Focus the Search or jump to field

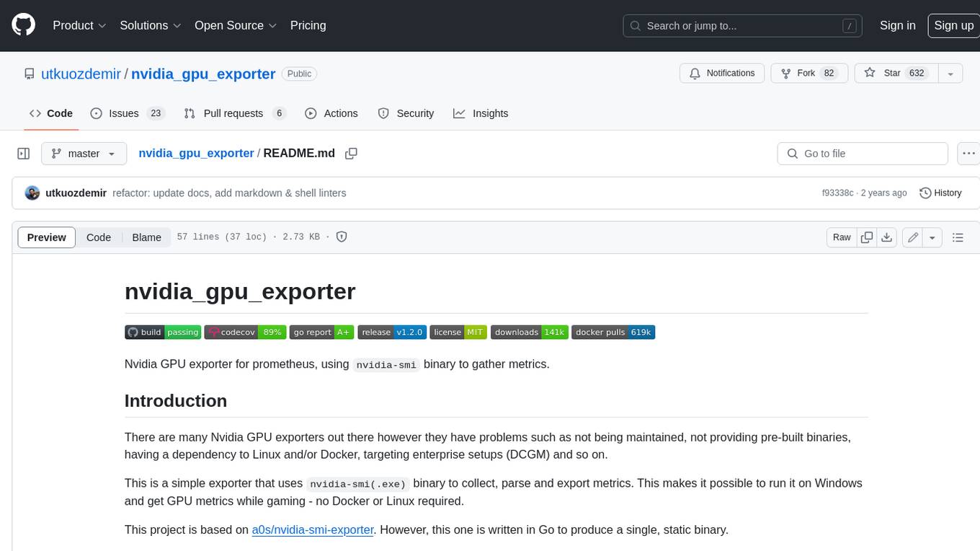pyautogui.click(x=744, y=26)
